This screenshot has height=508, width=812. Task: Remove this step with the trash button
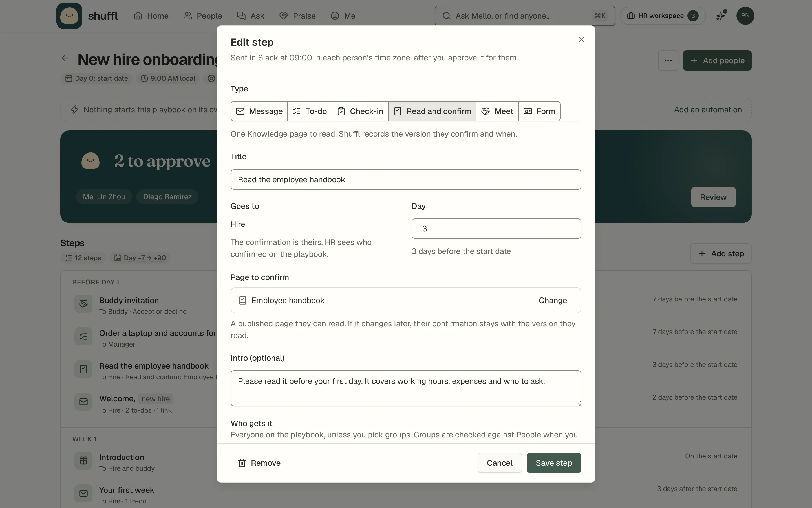point(259,463)
